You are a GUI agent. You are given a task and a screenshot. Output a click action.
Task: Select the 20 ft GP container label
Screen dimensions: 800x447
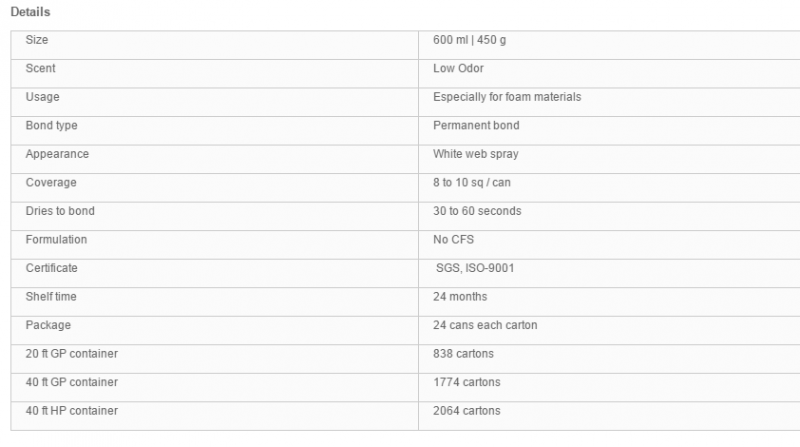point(71,354)
